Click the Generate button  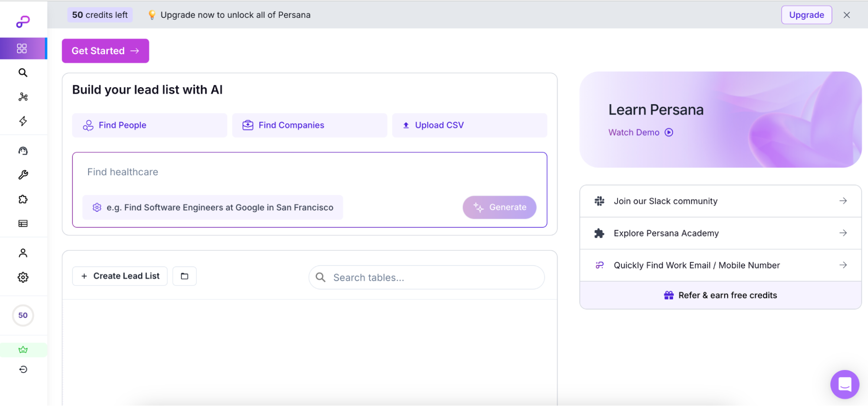click(x=499, y=207)
